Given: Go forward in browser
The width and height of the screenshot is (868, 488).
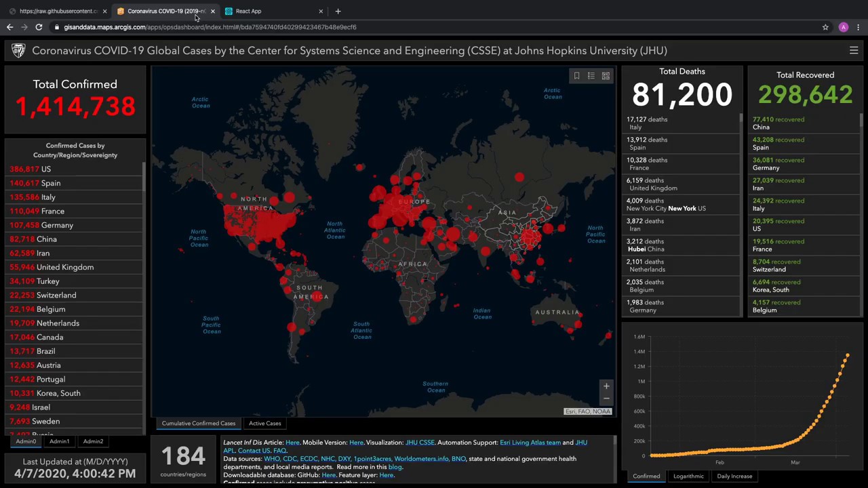Looking at the screenshot, I should point(24,27).
